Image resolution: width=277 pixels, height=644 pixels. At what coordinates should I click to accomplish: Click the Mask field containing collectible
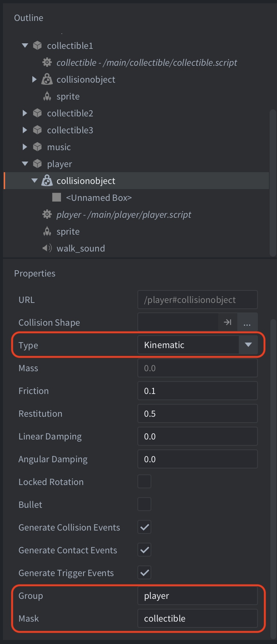(198, 618)
